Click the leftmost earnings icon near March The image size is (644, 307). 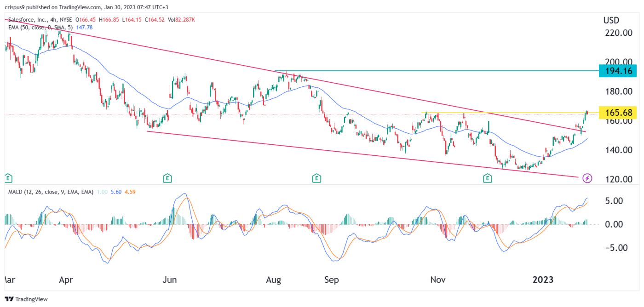[x=7, y=178]
